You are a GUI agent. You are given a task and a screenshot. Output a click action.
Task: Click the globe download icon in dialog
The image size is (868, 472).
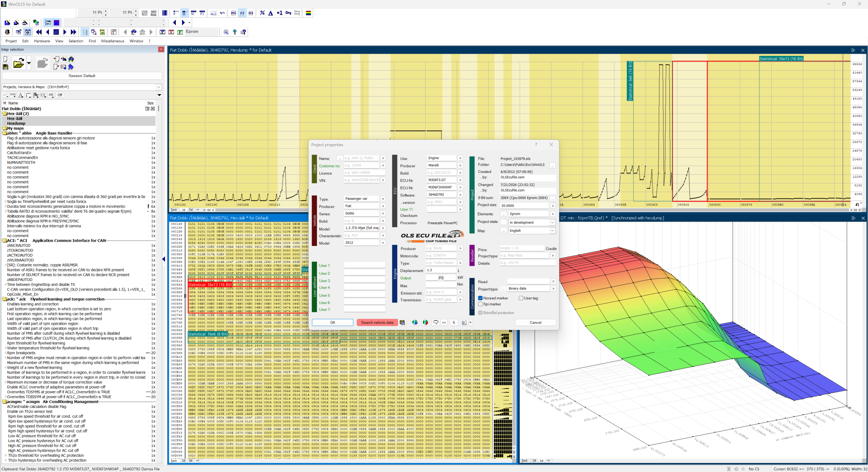click(415, 322)
